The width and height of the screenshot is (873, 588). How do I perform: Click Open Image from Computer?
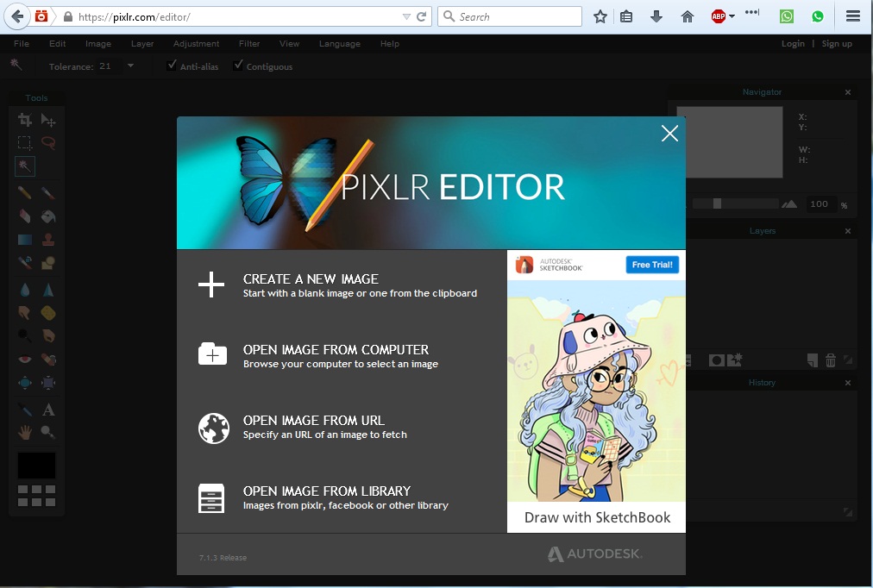point(318,355)
